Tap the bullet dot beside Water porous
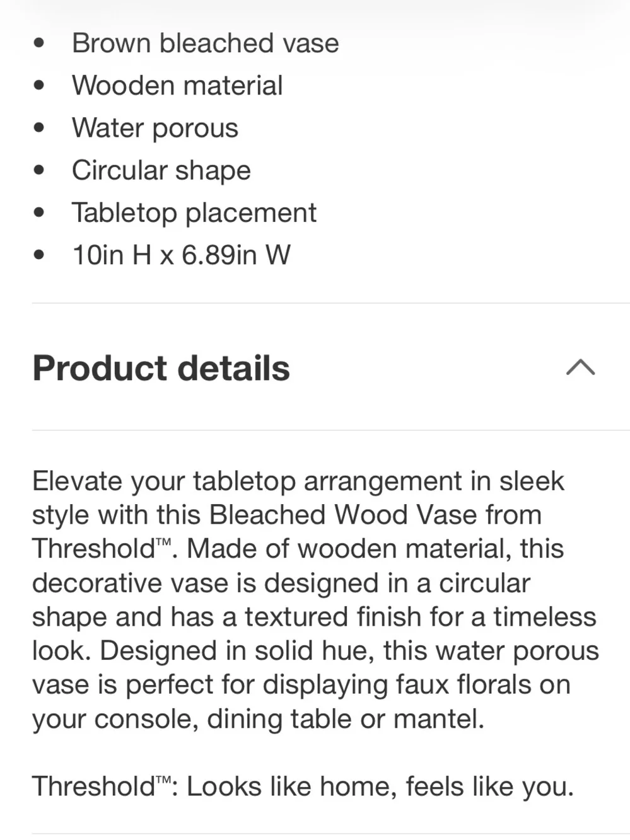 click(x=39, y=128)
